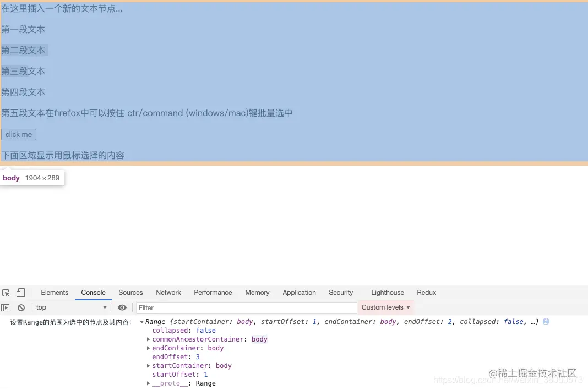Switch to Application tab
The image size is (588, 390).
pos(300,293)
